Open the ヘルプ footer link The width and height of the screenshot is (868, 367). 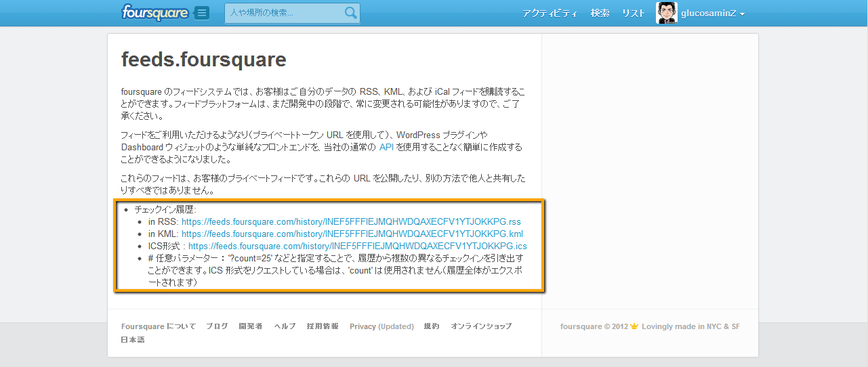[x=285, y=326]
